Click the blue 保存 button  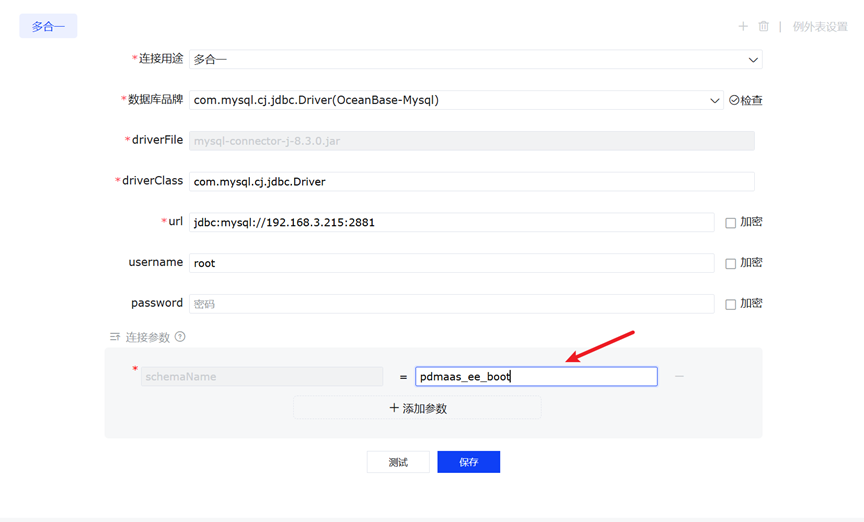tap(468, 462)
